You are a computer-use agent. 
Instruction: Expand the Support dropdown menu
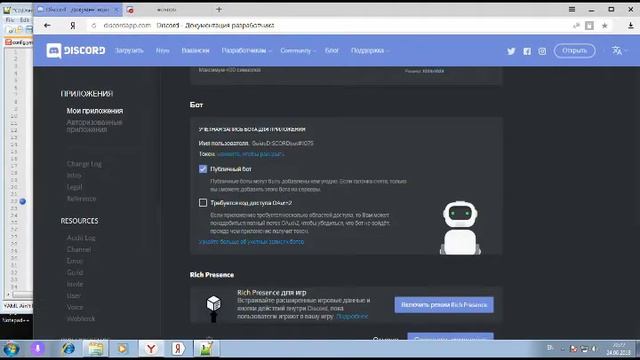370,51
